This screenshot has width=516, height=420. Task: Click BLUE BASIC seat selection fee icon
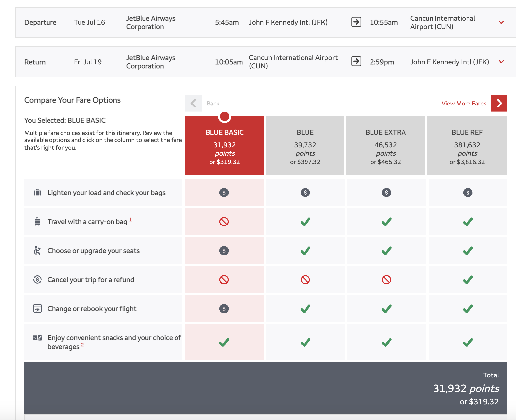(x=224, y=251)
